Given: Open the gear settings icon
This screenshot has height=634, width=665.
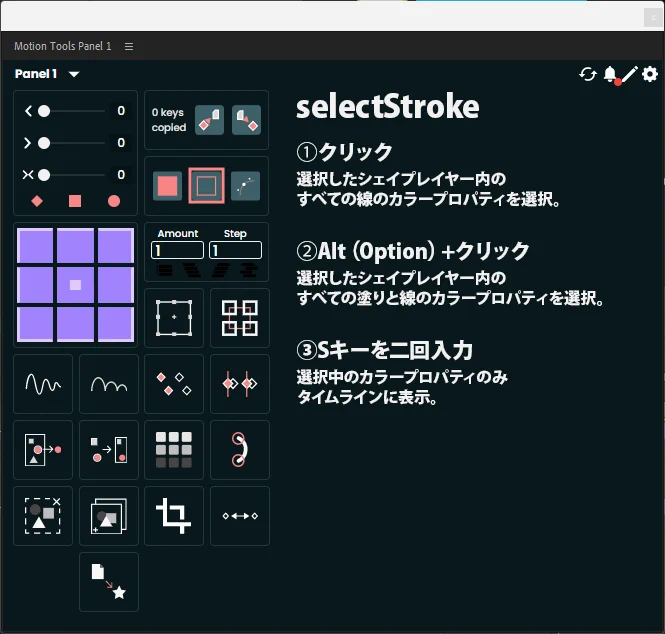Looking at the screenshot, I should [650, 74].
